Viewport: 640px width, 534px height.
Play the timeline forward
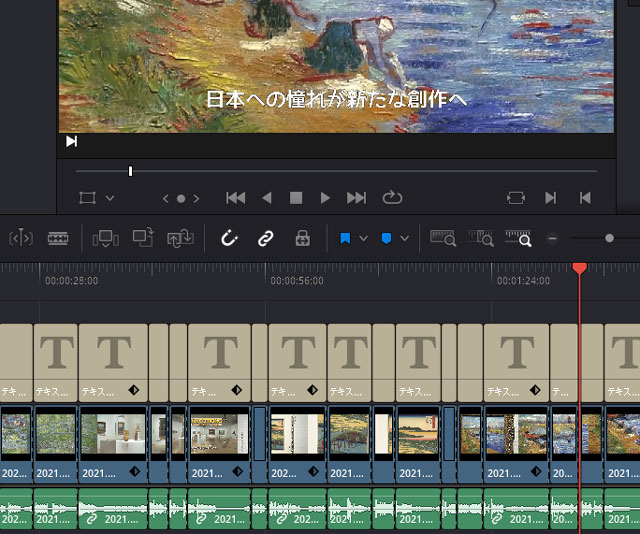pos(325,198)
